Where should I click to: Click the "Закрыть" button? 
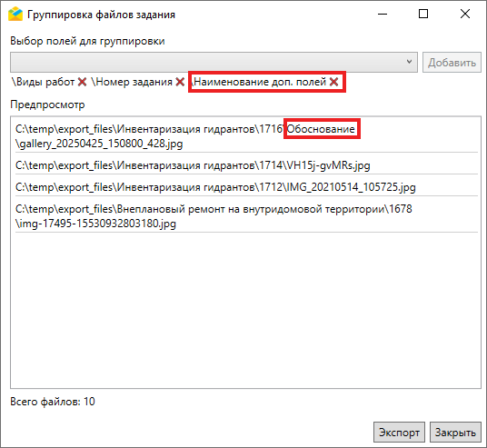click(455, 432)
